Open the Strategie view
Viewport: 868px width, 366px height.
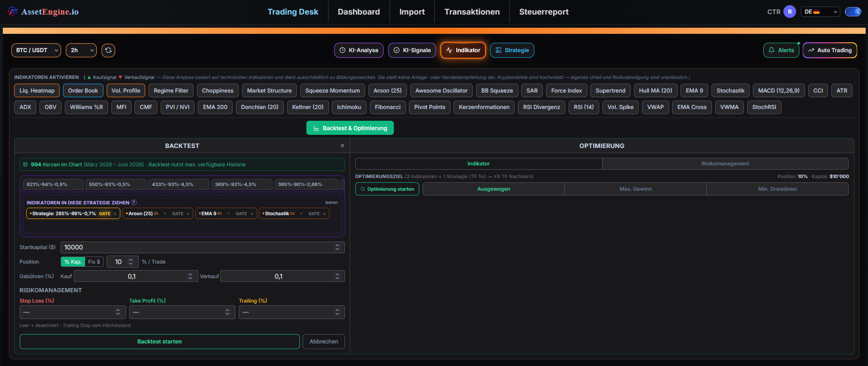512,50
